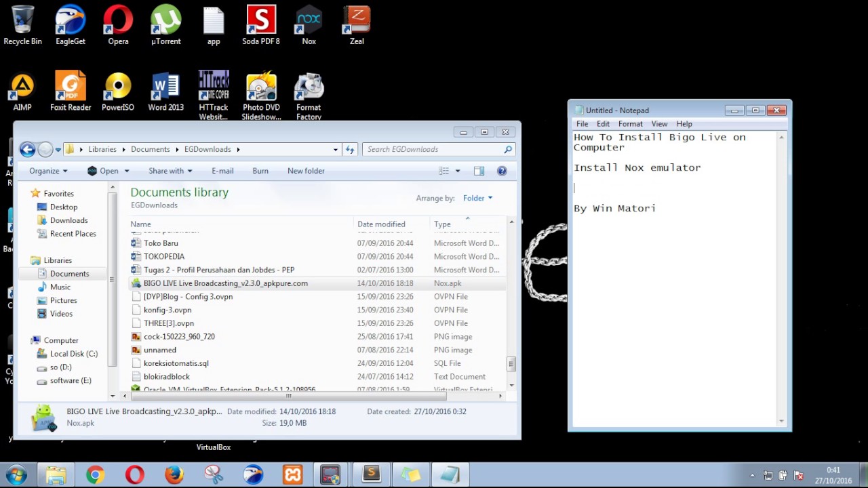Viewport: 868px width, 488px height.
Task: Open Notepad Help menu
Action: pos(684,124)
